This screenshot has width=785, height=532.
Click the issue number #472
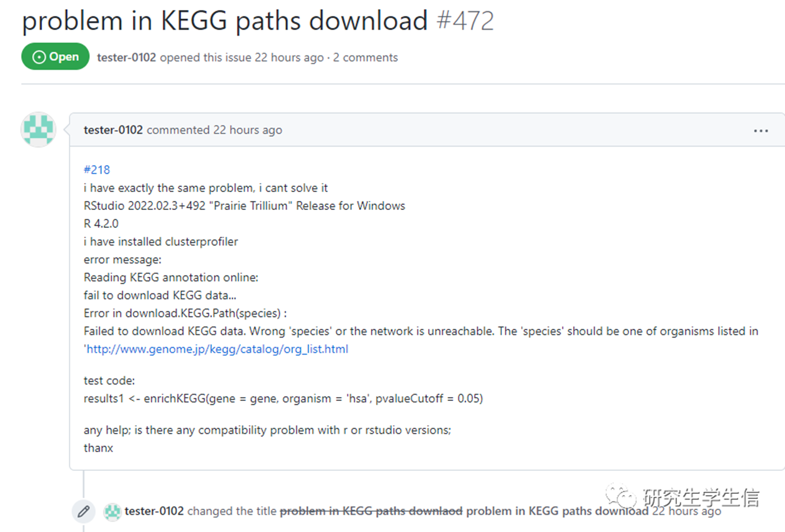click(x=465, y=21)
